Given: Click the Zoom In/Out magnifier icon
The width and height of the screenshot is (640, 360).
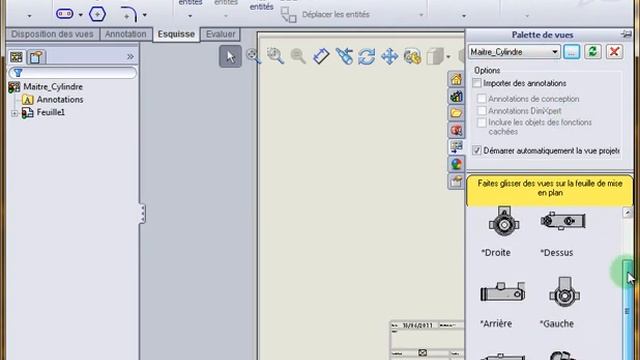Looking at the screenshot, I should (298, 56).
